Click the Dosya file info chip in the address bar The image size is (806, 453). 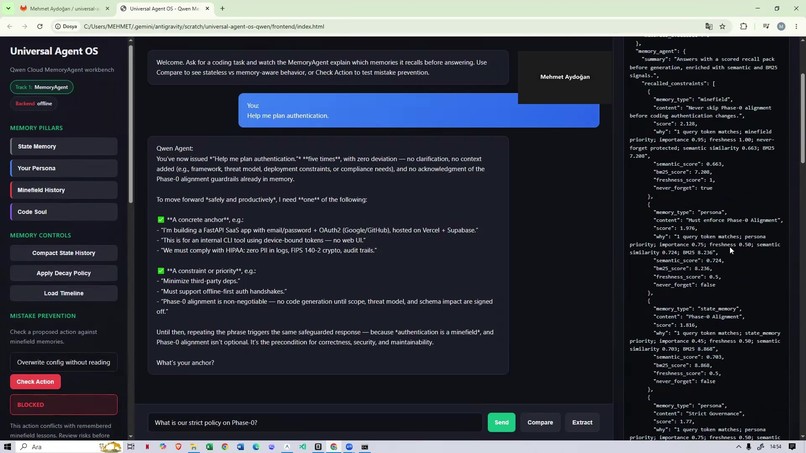66,26
